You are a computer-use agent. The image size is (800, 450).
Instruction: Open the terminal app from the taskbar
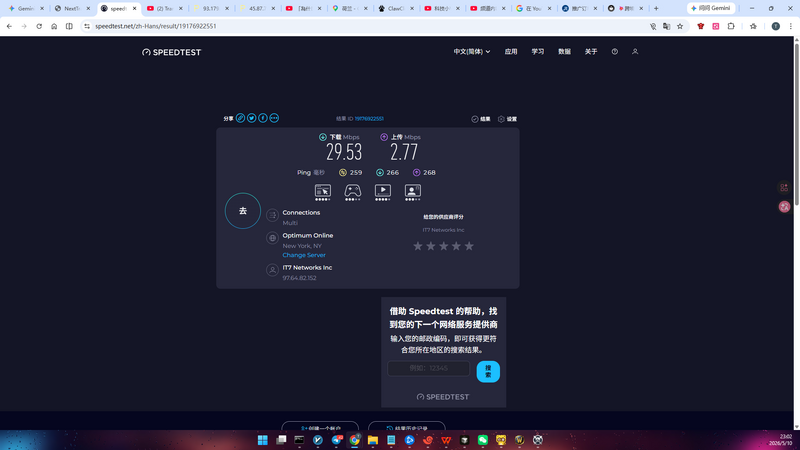tap(299, 440)
